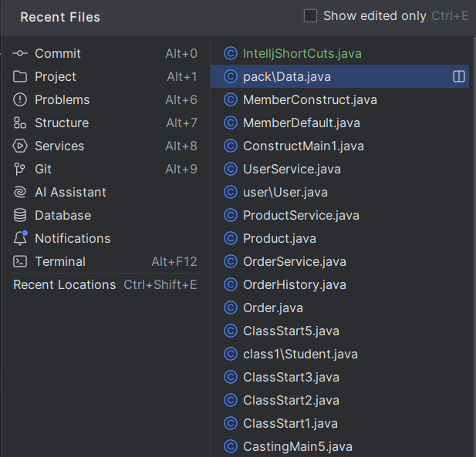The width and height of the screenshot is (476, 457).
Task: Click the Notifications bell icon
Action: [20, 238]
